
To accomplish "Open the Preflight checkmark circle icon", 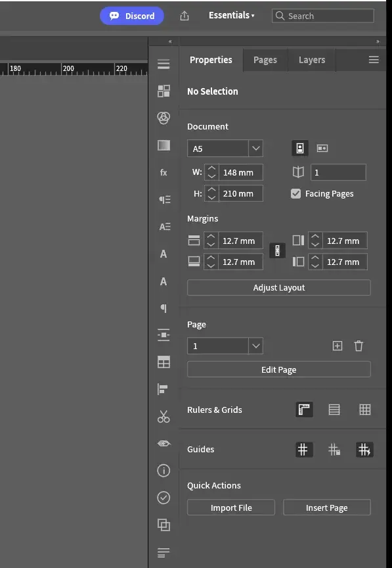I will click(x=163, y=498).
